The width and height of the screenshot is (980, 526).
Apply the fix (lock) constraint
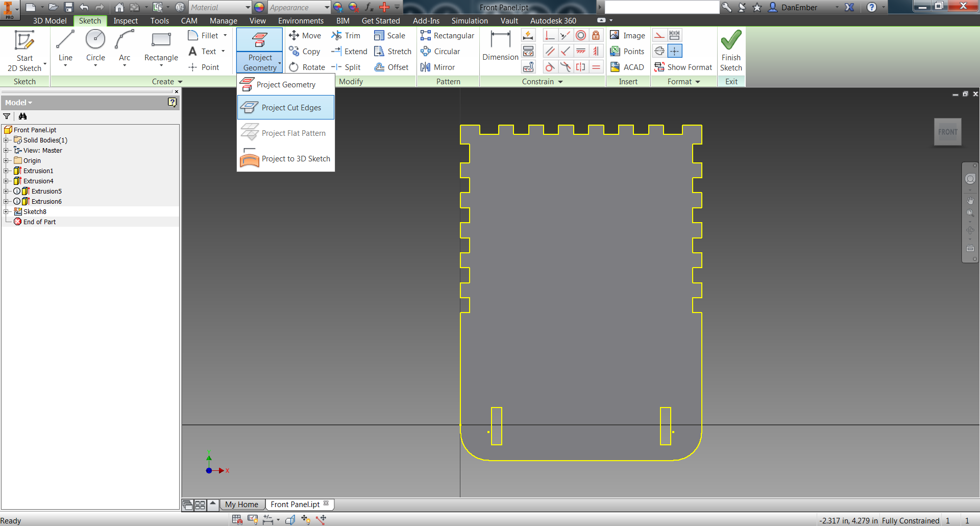(596, 36)
